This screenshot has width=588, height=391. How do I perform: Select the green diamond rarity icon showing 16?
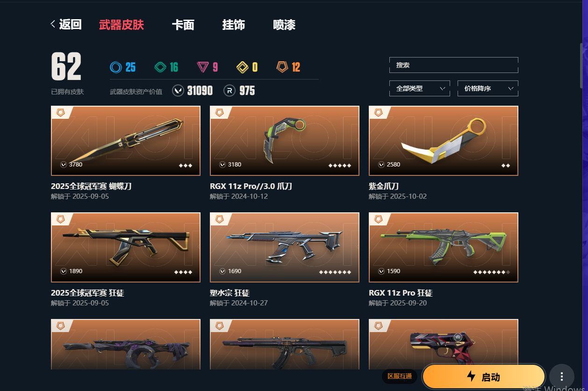(x=160, y=67)
